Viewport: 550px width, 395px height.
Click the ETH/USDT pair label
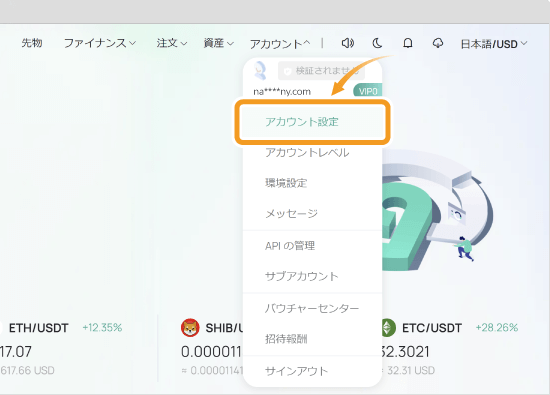coord(39,328)
